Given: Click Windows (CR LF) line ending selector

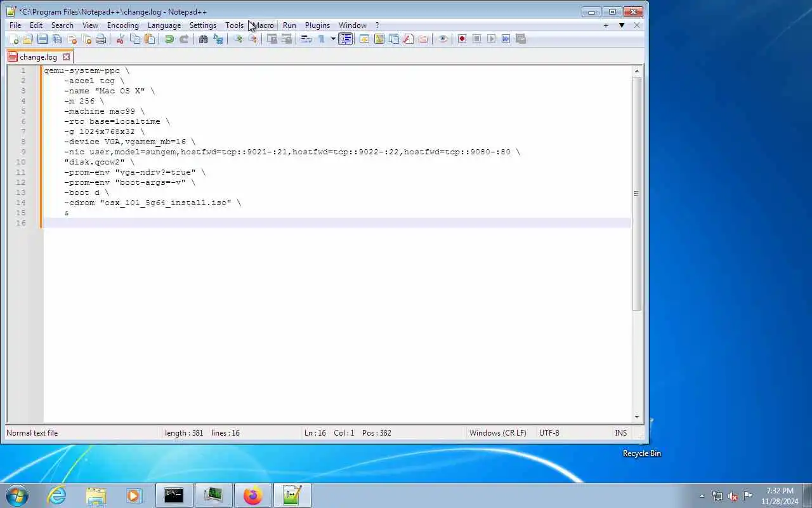Looking at the screenshot, I should tap(498, 433).
